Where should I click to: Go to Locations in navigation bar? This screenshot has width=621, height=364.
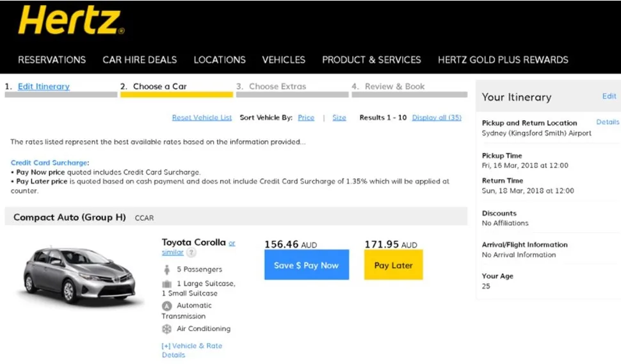click(x=220, y=59)
